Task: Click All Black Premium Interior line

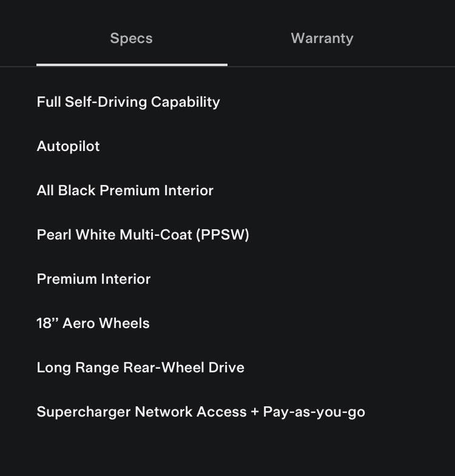Action: (x=125, y=190)
